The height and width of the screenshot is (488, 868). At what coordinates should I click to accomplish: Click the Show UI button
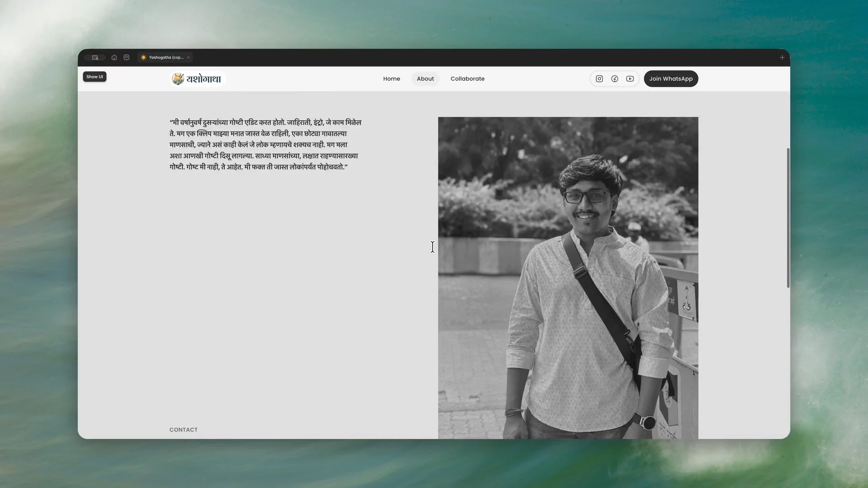(94, 77)
